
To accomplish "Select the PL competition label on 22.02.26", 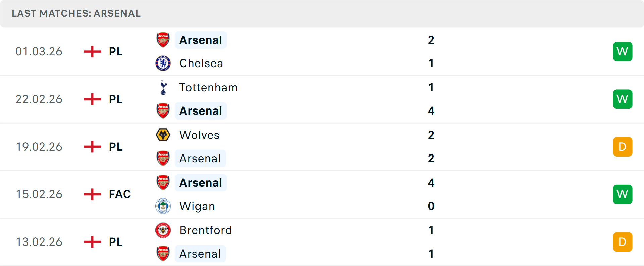I will click(115, 99).
